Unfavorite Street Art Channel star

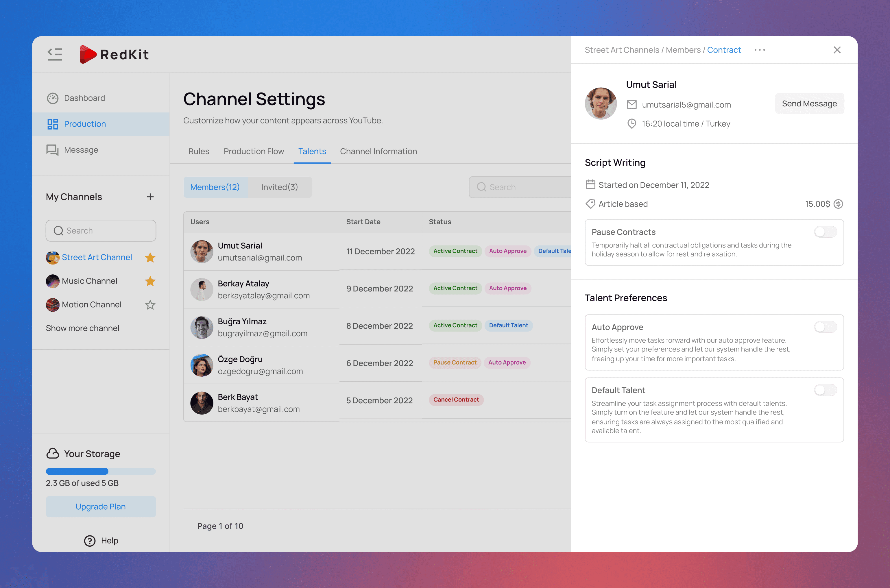pos(150,258)
